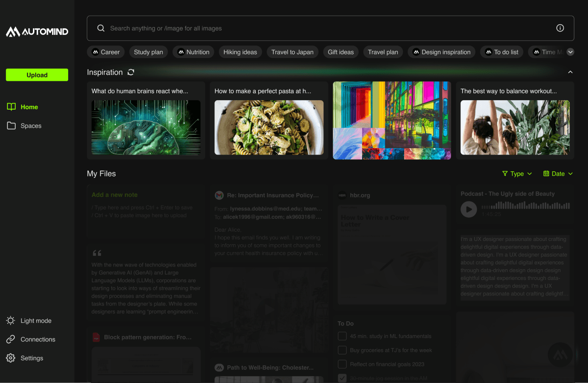Switch to Light mode

[x=29, y=321]
